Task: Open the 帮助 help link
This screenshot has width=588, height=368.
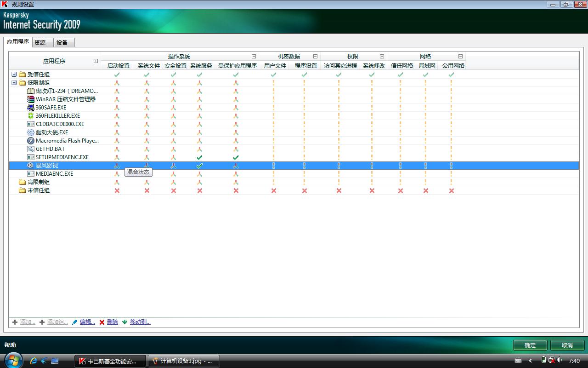Action: click(x=10, y=345)
